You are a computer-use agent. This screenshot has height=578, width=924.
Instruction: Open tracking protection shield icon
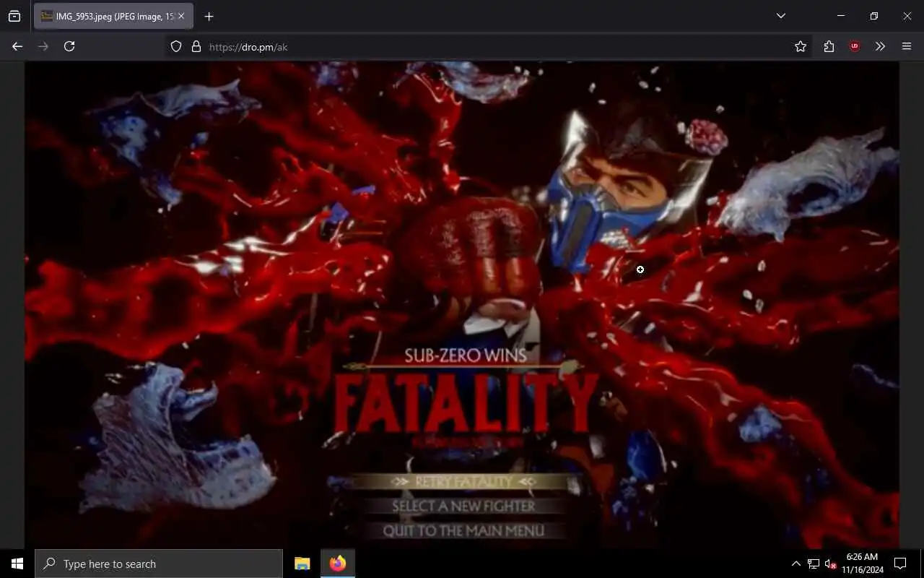coord(176,46)
